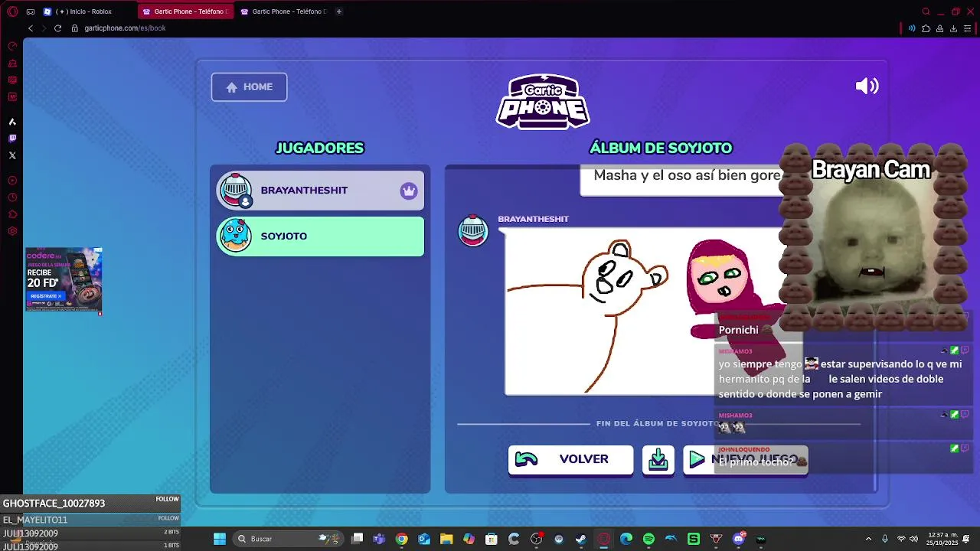Viewport: 980px width, 551px height.
Task: Open Steam from the taskbar
Action: coord(581,539)
